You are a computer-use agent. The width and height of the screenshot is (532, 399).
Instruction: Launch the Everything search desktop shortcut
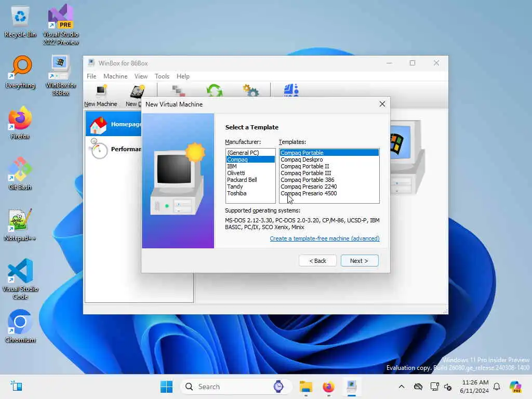pyautogui.click(x=20, y=72)
